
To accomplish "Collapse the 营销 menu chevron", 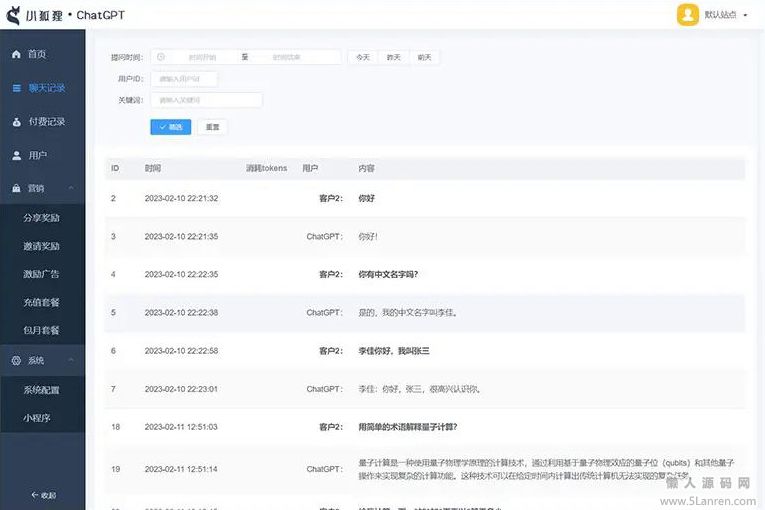I will [x=69, y=188].
